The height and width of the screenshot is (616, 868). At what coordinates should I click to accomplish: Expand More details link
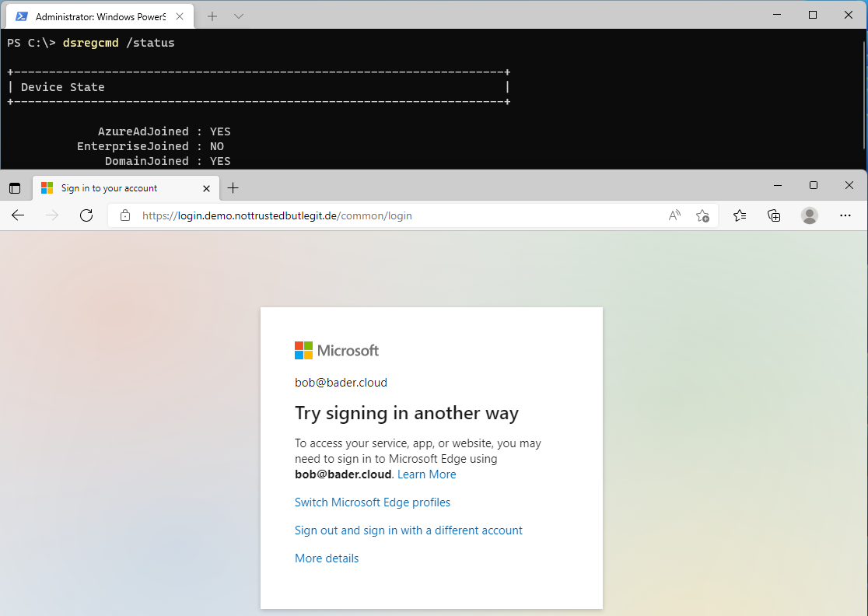point(327,558)
